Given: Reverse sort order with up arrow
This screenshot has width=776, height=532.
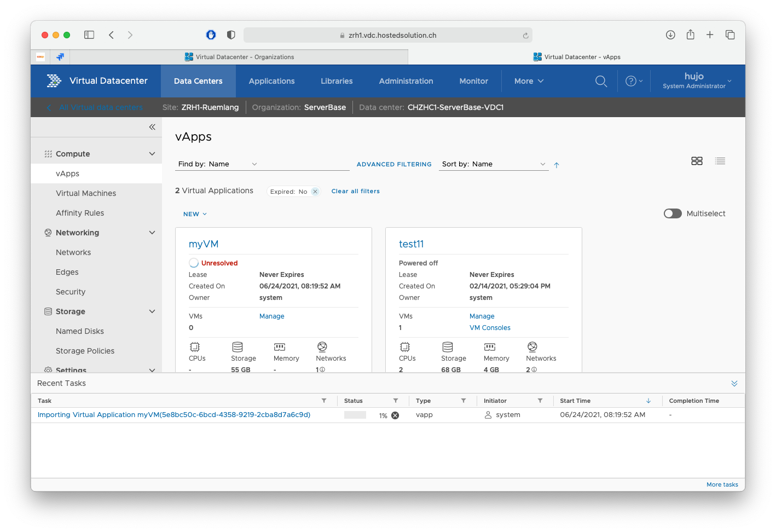Looking at the screenshot, I should [557, 165].
